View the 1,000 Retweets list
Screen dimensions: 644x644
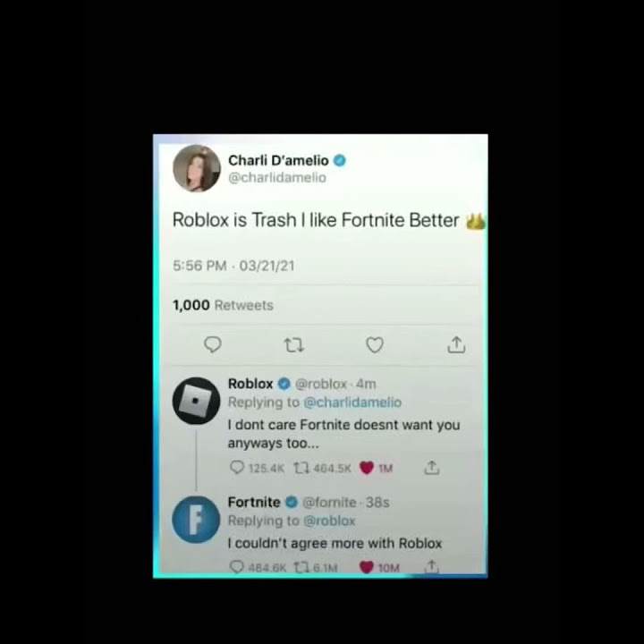pyautogui.click(x=223, y=305)
